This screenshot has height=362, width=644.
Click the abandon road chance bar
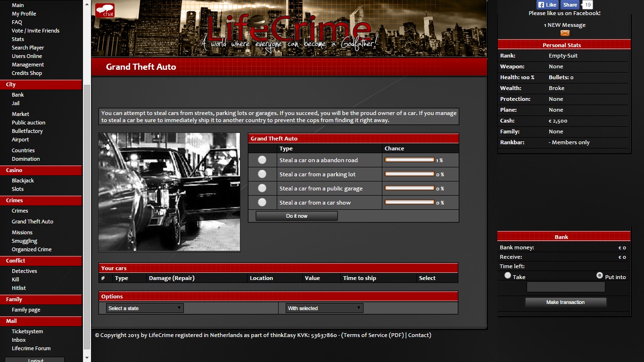(410, 160)
